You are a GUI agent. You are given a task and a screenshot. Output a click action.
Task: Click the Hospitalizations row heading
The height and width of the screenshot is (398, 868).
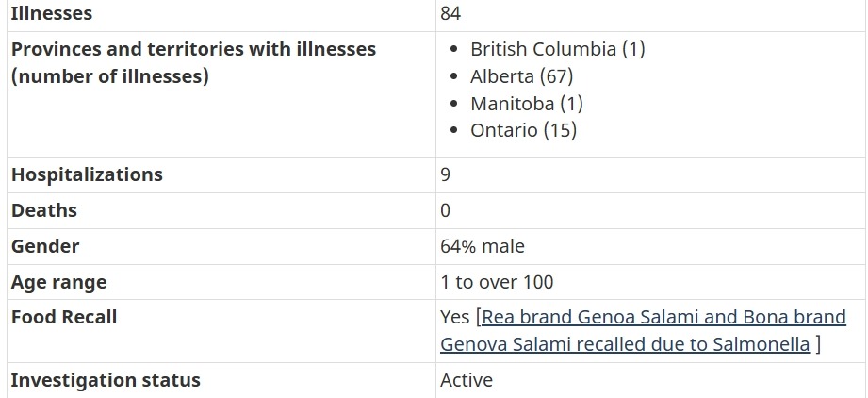click(87, 174)
